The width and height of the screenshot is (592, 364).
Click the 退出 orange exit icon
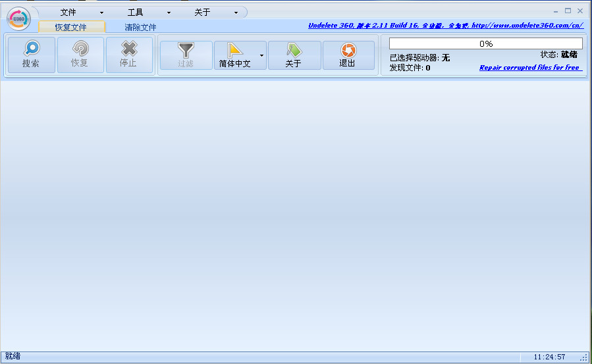coord(348,50)
